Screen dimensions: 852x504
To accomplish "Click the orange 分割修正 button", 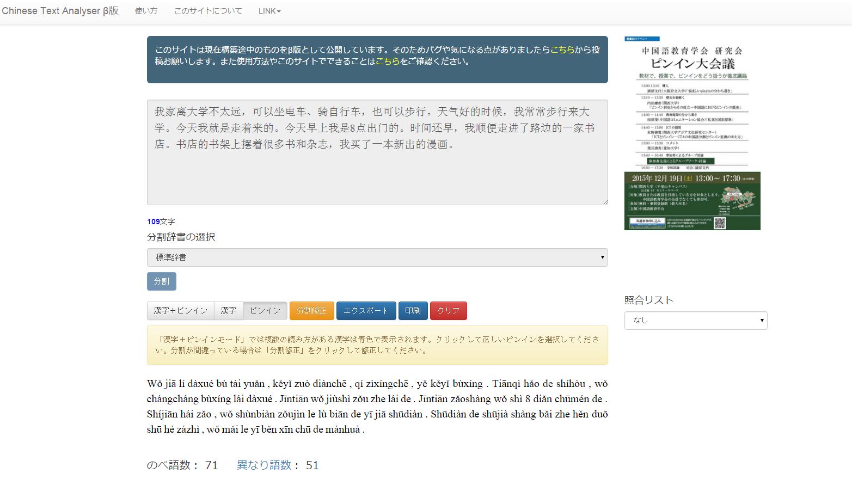I will point(312,311).
